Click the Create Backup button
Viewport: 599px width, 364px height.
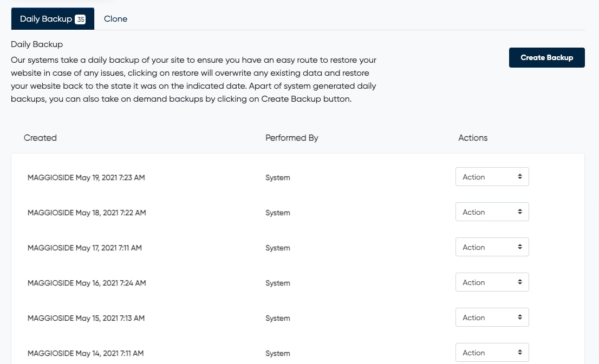point(546,58)
